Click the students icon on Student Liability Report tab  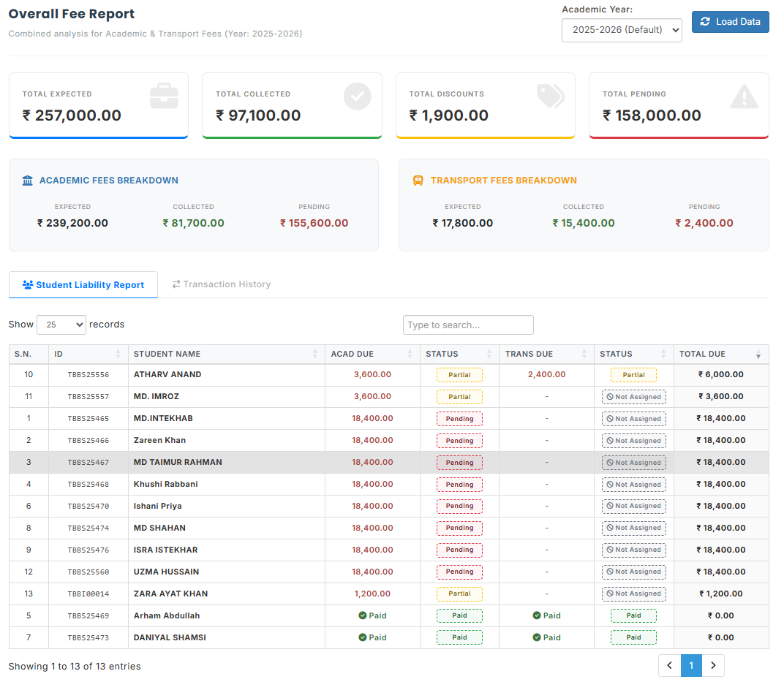pos(26,284)
